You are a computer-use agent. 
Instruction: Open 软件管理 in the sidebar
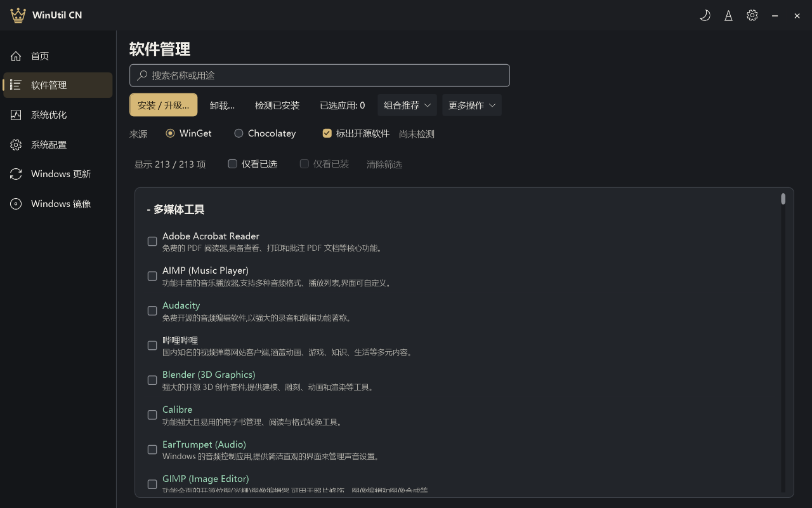tap(58, 85)
